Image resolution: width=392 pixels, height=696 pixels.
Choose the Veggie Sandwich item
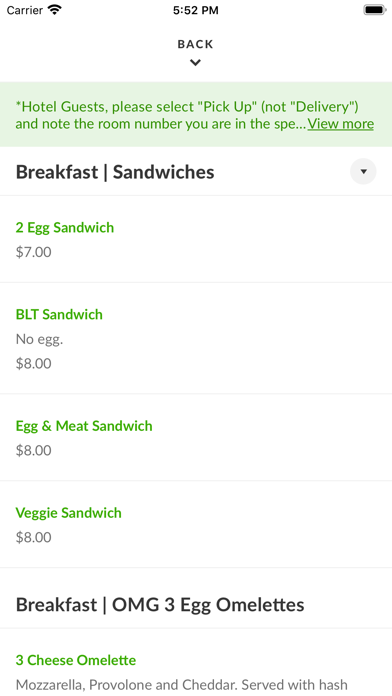(x=196, y=524)
